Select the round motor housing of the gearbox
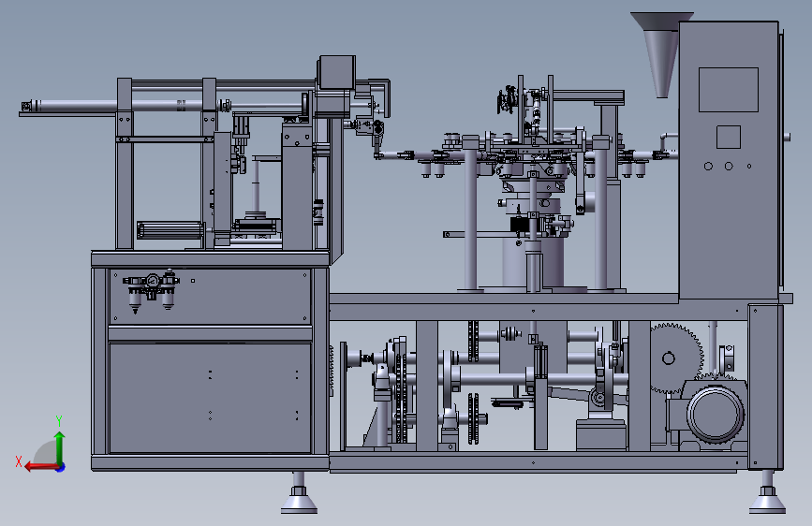This screenshot has width=812, height=526. (x=716, y=415)
